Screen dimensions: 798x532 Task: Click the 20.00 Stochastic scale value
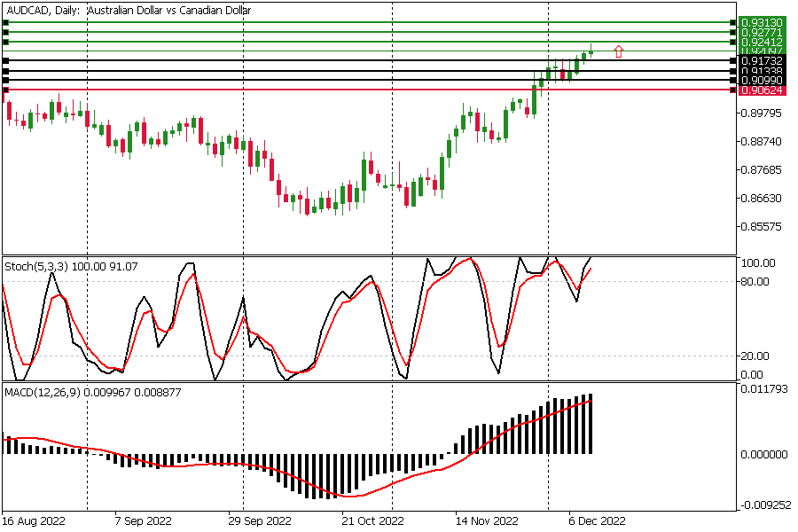click(755, 356)
